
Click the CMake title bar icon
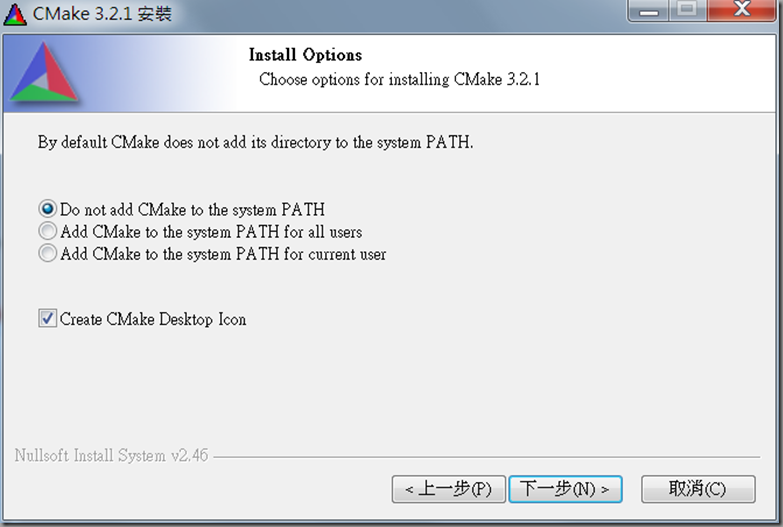pos(14,14)
